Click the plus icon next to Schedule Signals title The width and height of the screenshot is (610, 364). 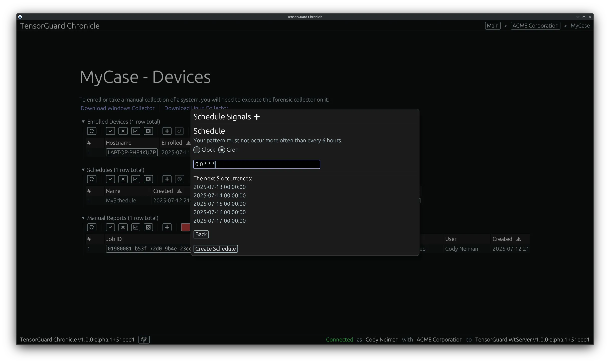(257, 117)
